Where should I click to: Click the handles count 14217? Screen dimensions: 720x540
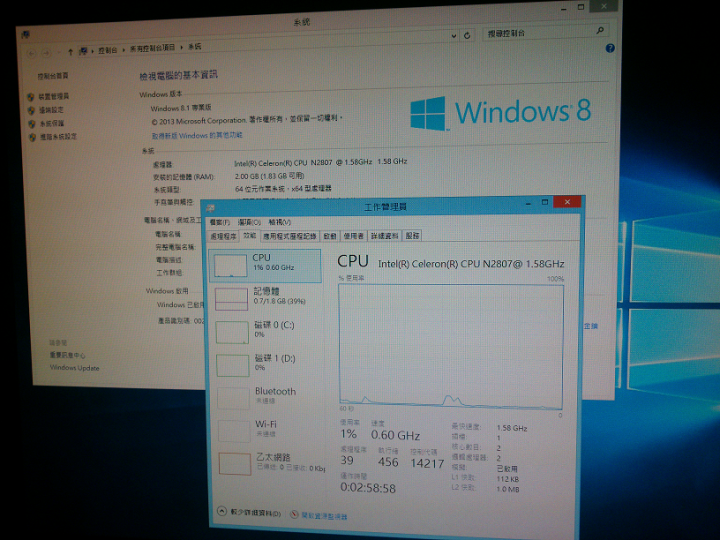pyautogui.click(x=427, y=463)
